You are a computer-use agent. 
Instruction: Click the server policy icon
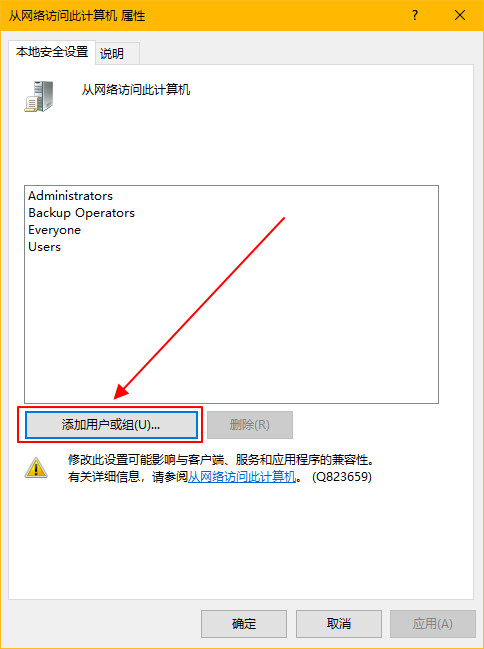point(39,96)
